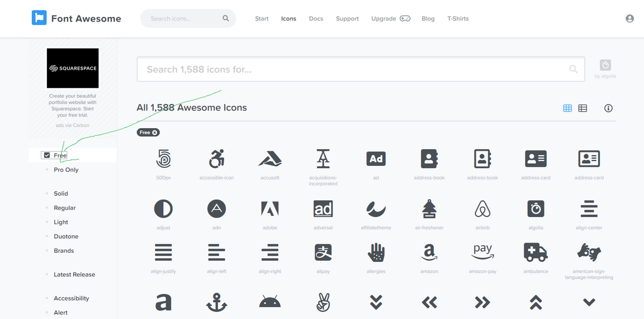
Task: Select the adjust half-circle icon
Action: click(x=163, y=208)
